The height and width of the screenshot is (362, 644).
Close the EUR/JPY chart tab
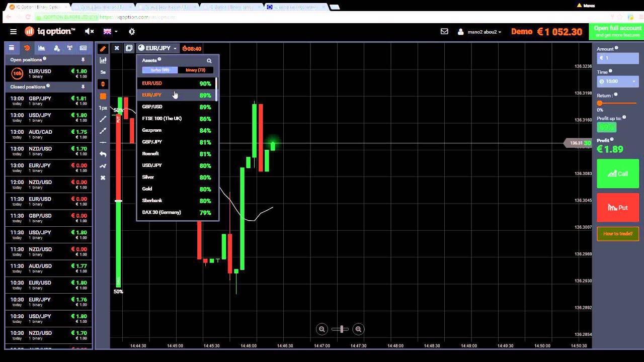[117, 48]
